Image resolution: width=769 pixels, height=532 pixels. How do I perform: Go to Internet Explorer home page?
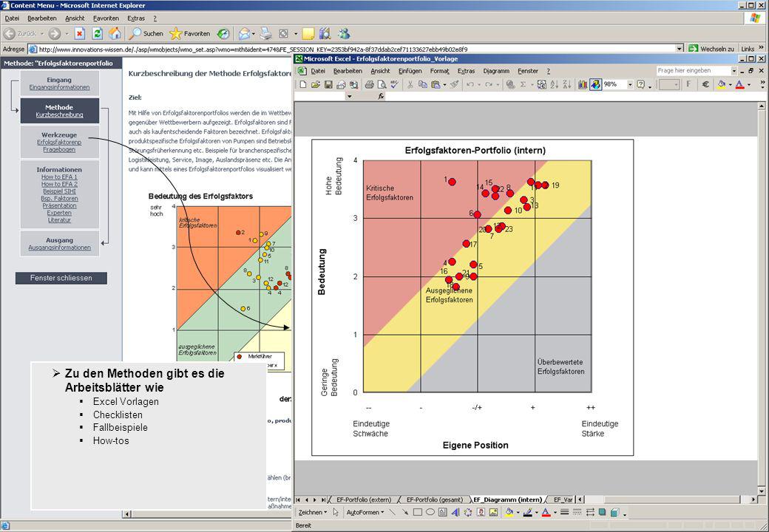(x=115, y=34)
